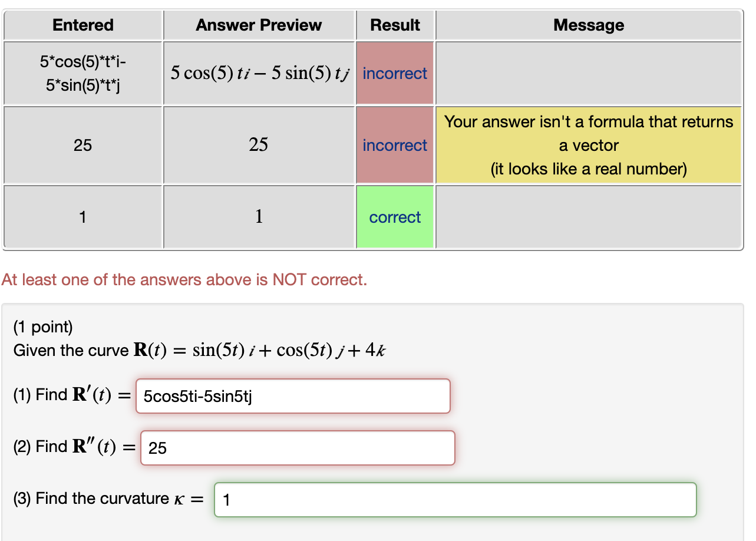
Task: Select the first 'incorrect' result label
Action: point(394,73)
